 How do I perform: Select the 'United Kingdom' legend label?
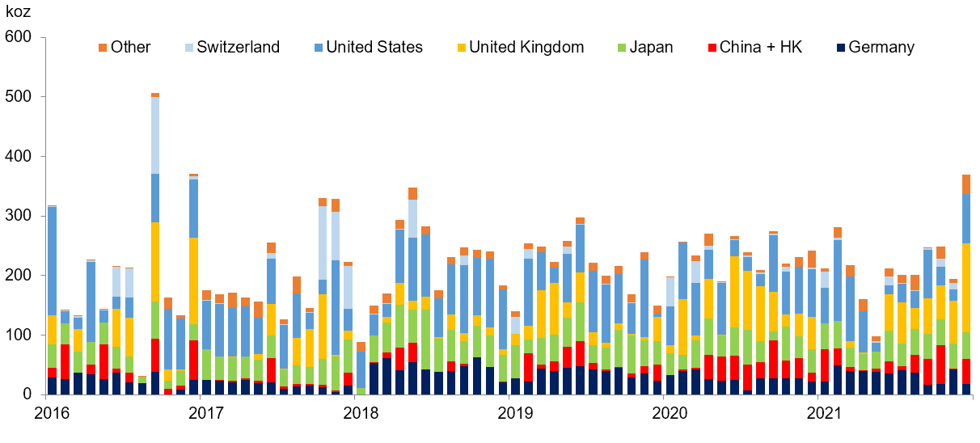[526, 47]
